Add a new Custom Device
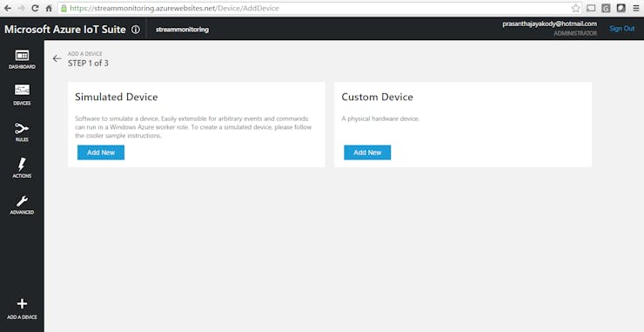This screenshot has width=644, height=332. (367, 152)
